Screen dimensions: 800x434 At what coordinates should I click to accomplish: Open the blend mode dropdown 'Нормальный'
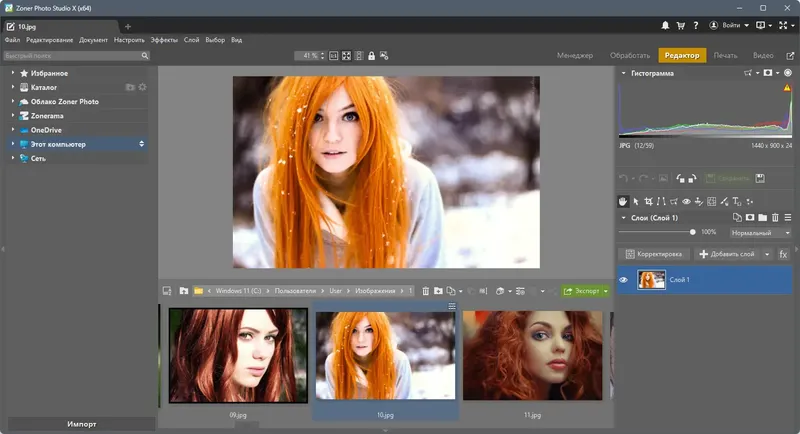click(x=760, y=232)
